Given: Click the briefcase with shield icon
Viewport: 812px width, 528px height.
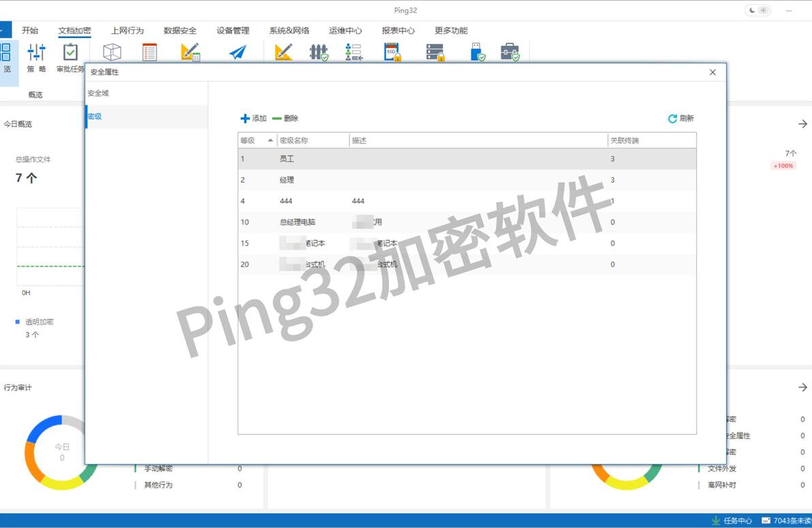Looking at the screenshot, I should (x=510, y=52).
